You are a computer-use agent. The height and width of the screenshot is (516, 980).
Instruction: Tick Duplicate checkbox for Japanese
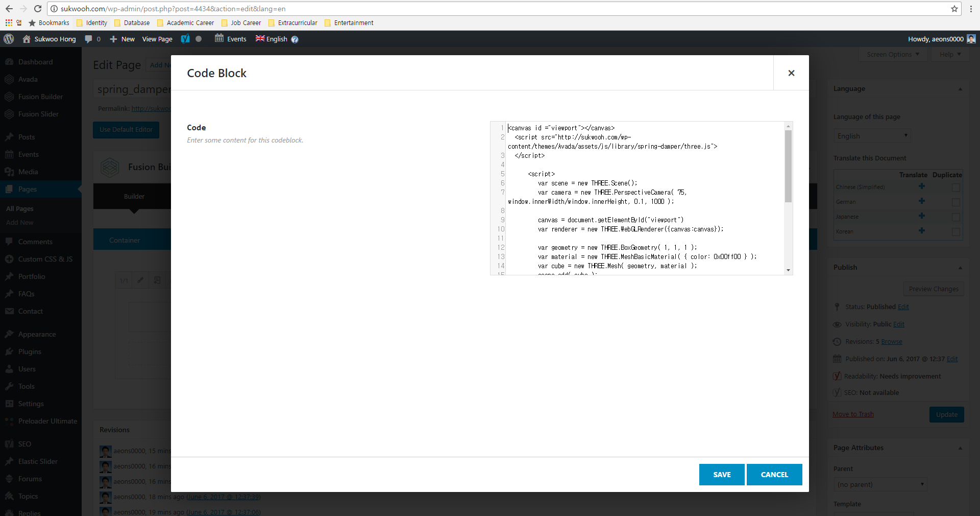pos(956,217)
